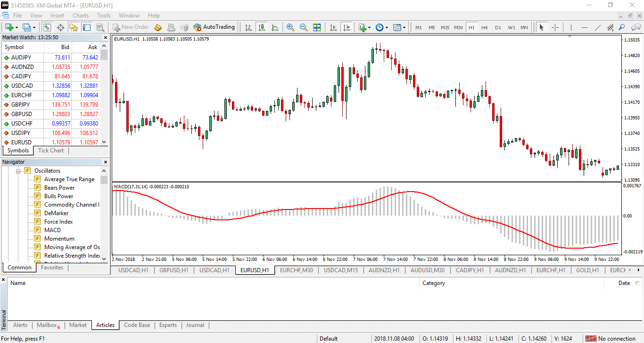This screenshot has width=644, height=343.
Task: Toggle the Data Window crosshair icon
Action: [x=60, y=27]
